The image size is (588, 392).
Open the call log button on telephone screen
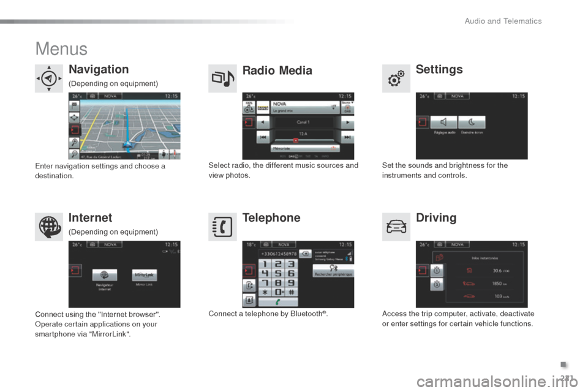click(x=249, y=286)
